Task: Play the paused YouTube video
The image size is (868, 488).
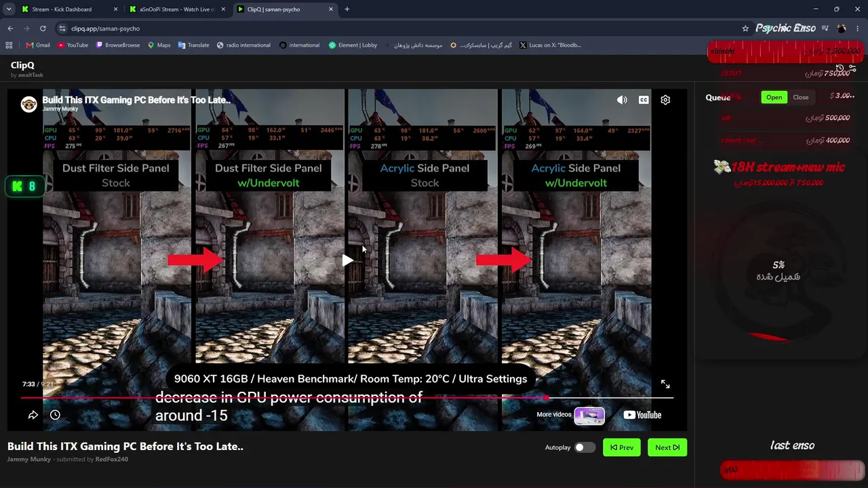Action: (x=347, y=260)
